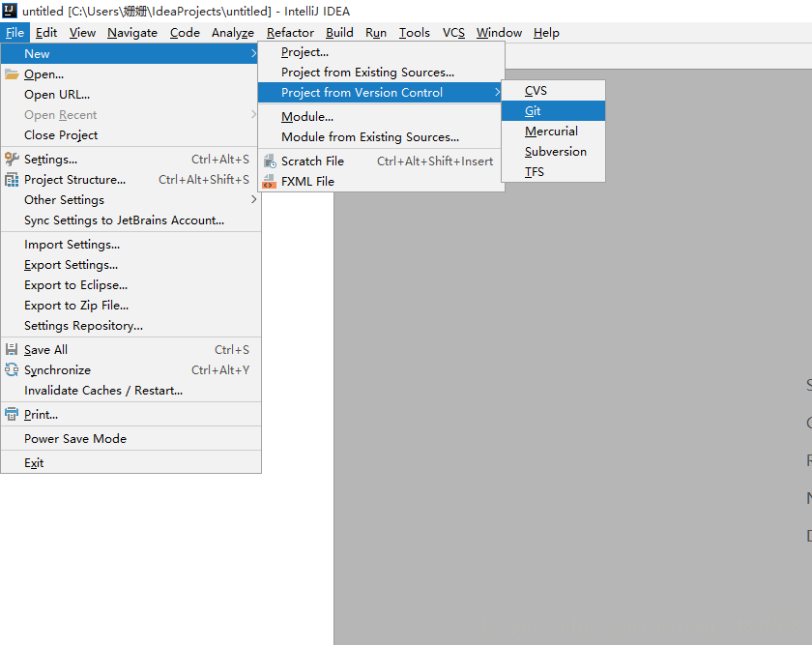Viewport: 812px width, 645px height.
Task: Open the Analyze menu
Action: (x=233, y=33)
